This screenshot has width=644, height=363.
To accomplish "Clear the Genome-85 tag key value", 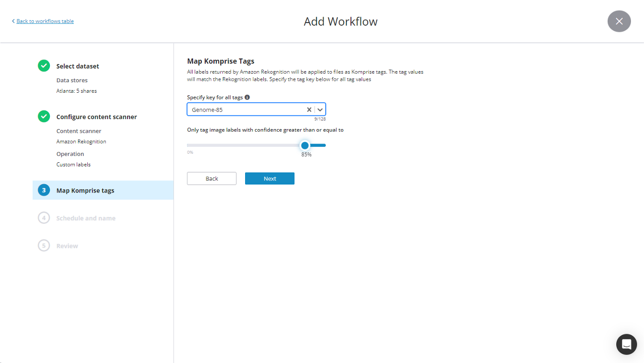I will tap(309, 109).
